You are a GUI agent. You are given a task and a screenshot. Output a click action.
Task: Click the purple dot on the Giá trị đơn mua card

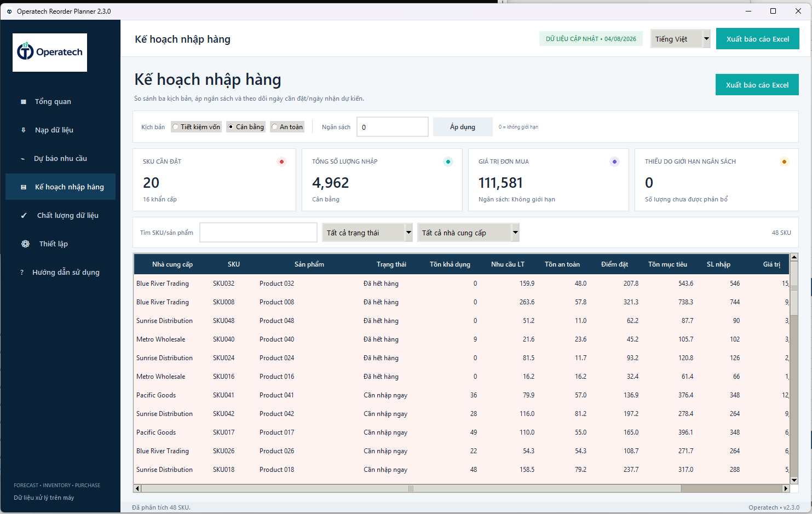pos(614,161)
